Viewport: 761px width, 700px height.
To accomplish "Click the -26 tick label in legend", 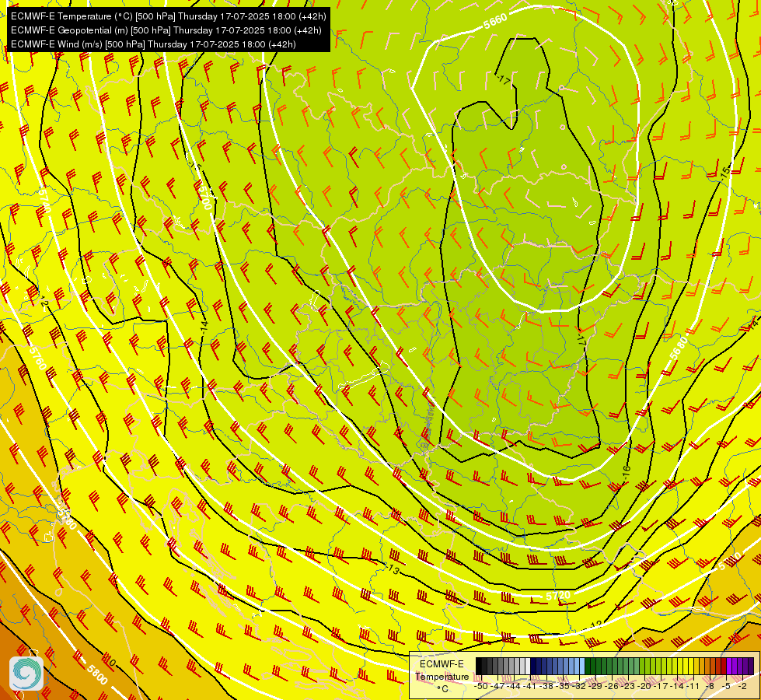I will [x=612, y=686].
